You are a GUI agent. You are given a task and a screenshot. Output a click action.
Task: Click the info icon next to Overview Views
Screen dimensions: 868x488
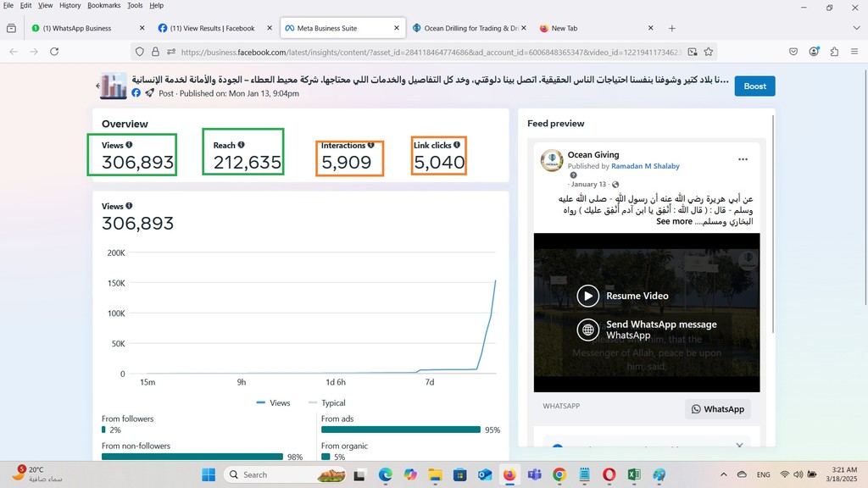click(129, 145)
